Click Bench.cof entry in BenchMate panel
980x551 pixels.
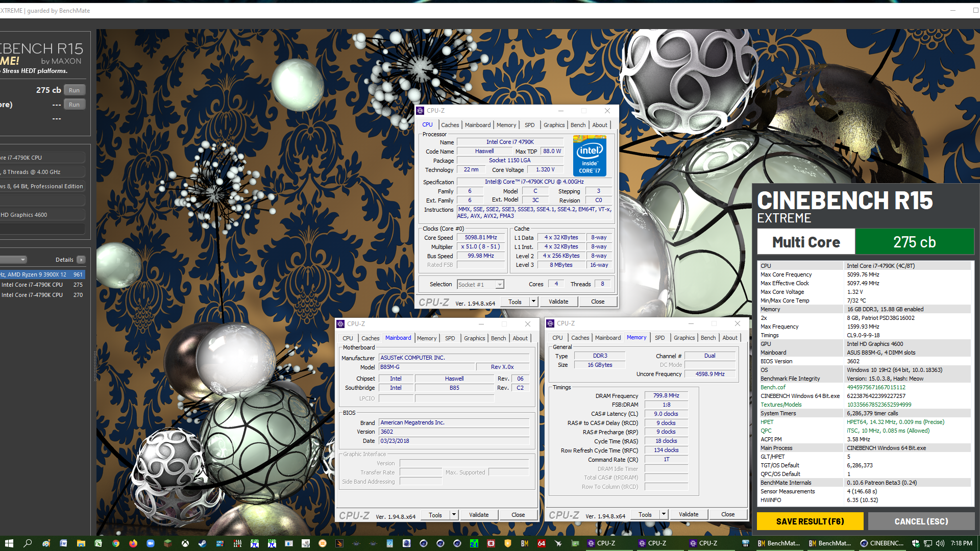[773, 387]
